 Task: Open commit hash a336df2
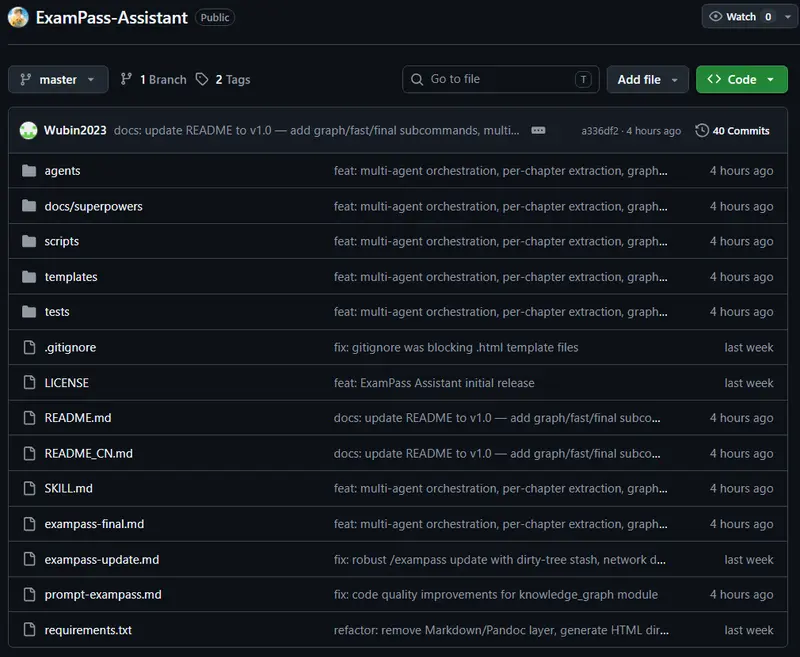(x=599, y=131)
